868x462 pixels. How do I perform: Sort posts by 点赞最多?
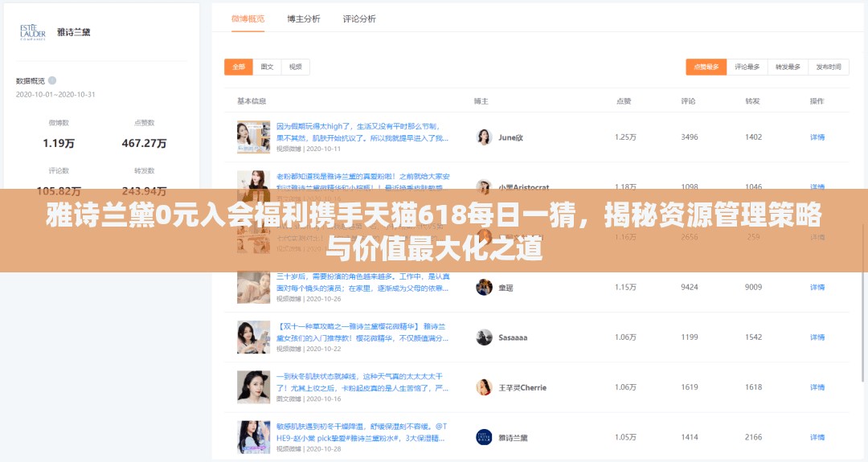click(x=706, y=67)
